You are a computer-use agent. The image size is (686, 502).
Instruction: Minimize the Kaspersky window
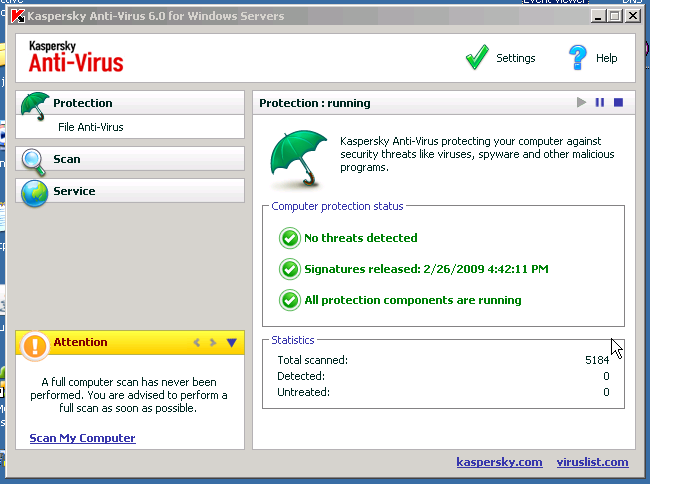tap(597, 16)
